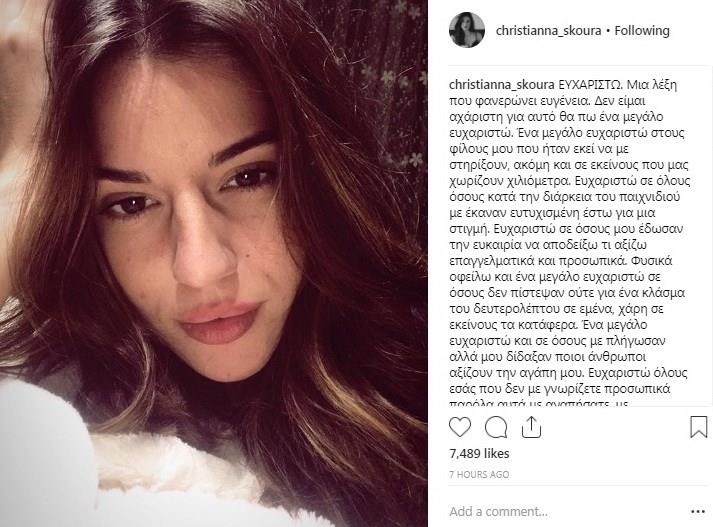Share the post using the upload arrow icon

coord(531,427)
